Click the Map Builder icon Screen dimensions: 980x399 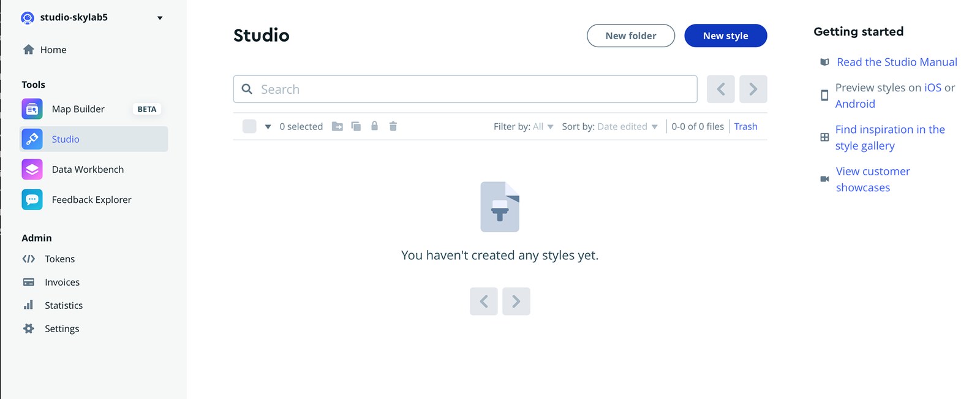tap(32, 109)
